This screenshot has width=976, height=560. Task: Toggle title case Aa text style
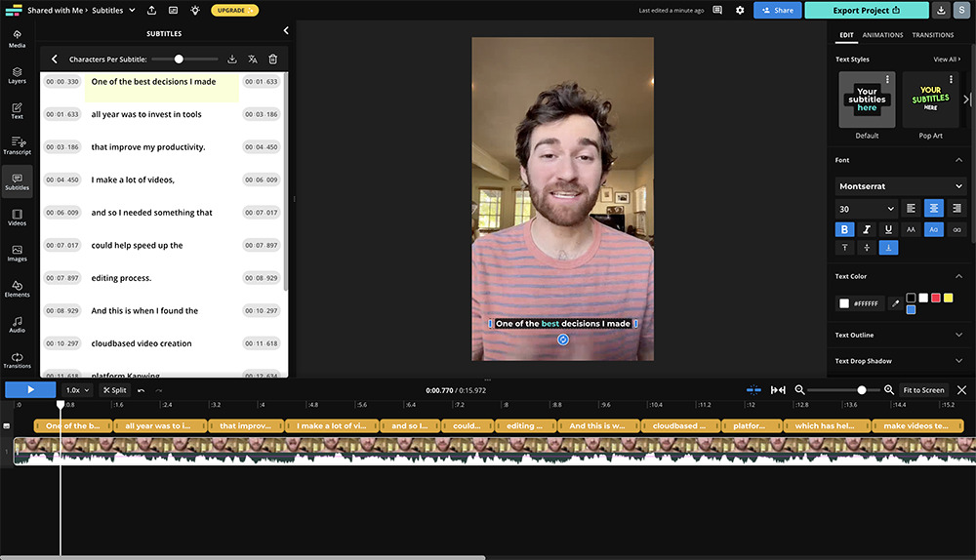tap(934, 229)
